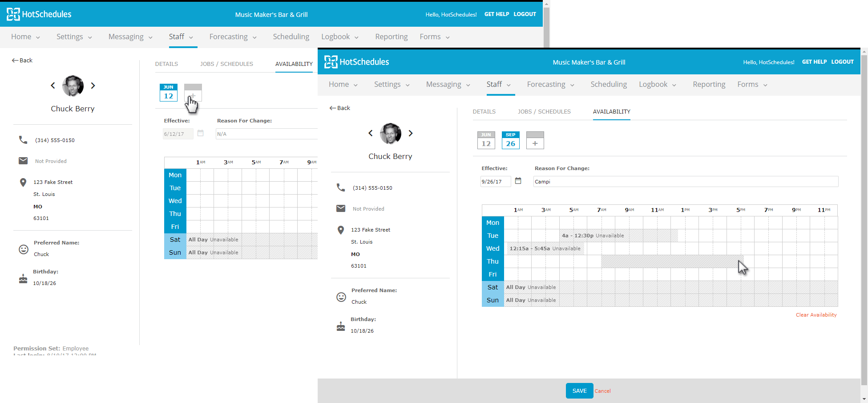Click Back link in front window
The height and width of the screenshot is (403, 868).
pyautogui.click(x=340, y=108)
